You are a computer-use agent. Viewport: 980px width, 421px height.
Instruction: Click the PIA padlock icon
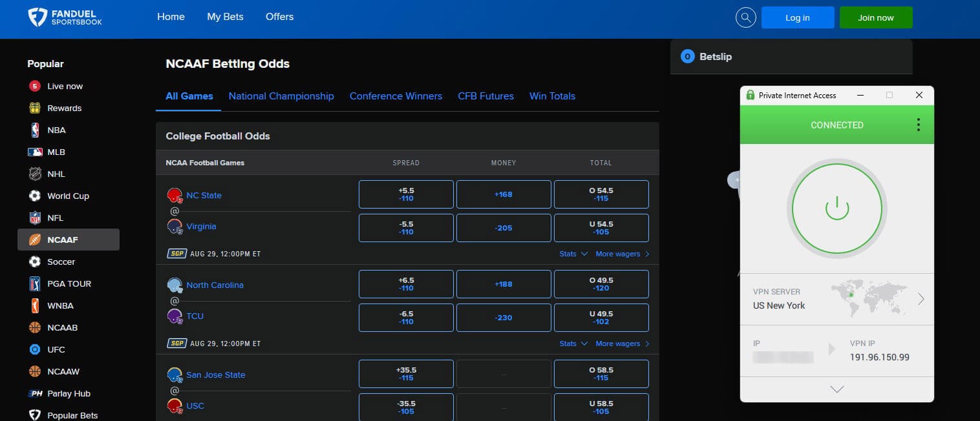click(x=751, y=95)
